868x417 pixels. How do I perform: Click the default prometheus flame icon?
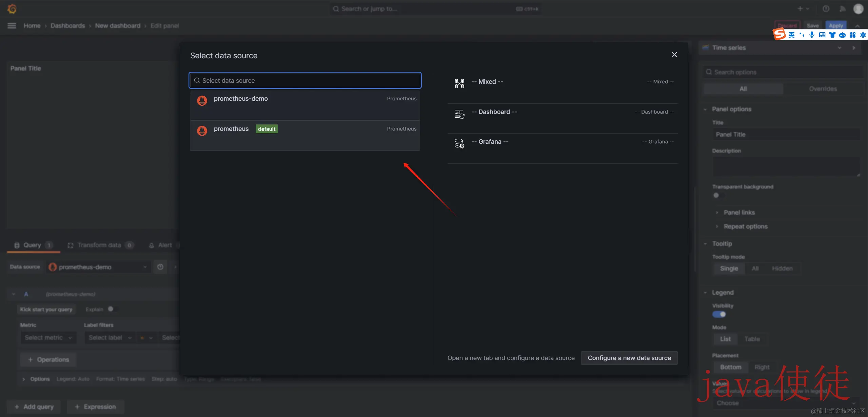point(202,131)
